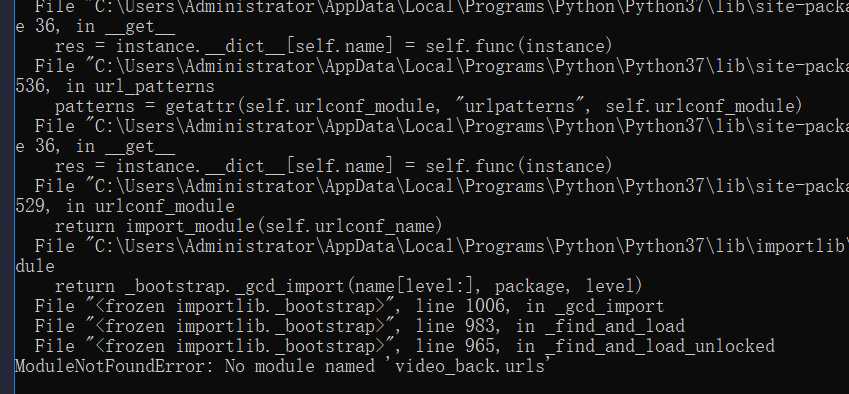
Task: Click the ModuleNotFoundError error line
Action: pos(283,366)
